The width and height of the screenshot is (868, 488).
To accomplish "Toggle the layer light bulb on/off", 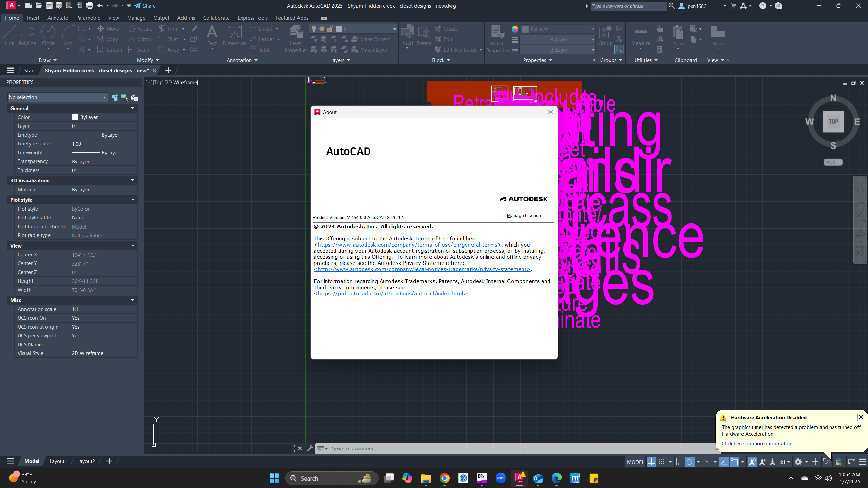I will point(314,29).
